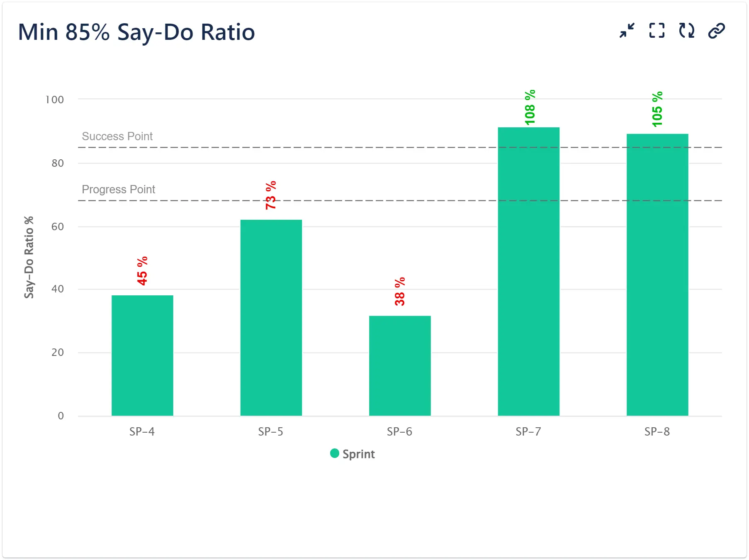Screen dimensions: 749x560
Task: Select the SP-7 bar
Action: (528, 271)
